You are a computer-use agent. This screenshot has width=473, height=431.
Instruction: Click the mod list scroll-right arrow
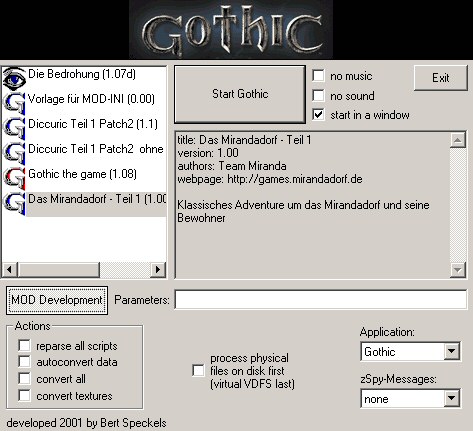(x=158, y=269)
